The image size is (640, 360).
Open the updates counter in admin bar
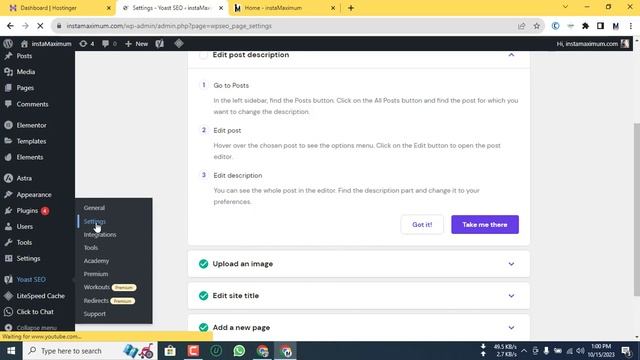(87, 44)
